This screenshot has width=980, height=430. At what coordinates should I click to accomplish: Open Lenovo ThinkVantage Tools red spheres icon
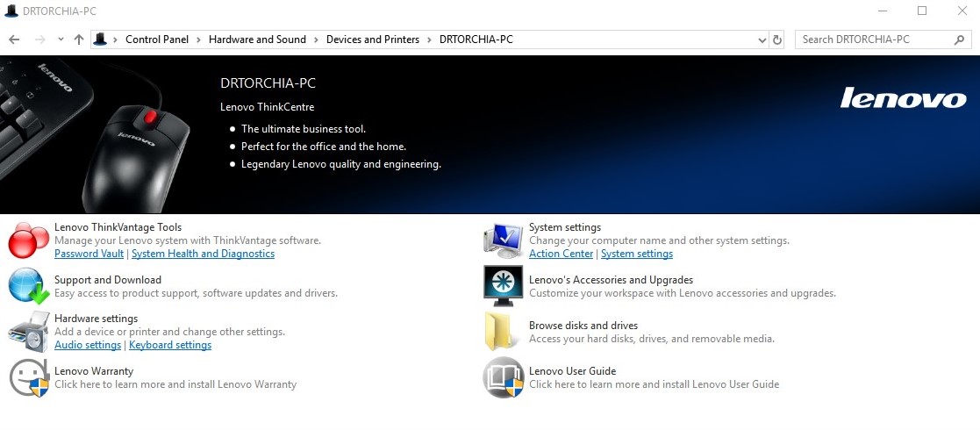(x=29, y=240)
